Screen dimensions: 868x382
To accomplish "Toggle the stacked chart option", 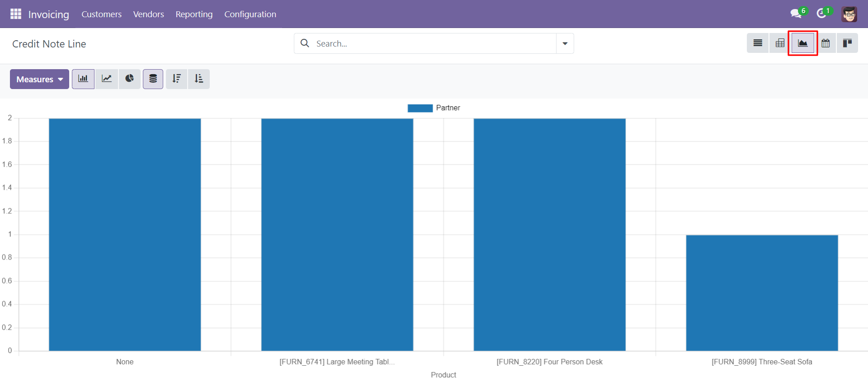I will coord(153,79).
